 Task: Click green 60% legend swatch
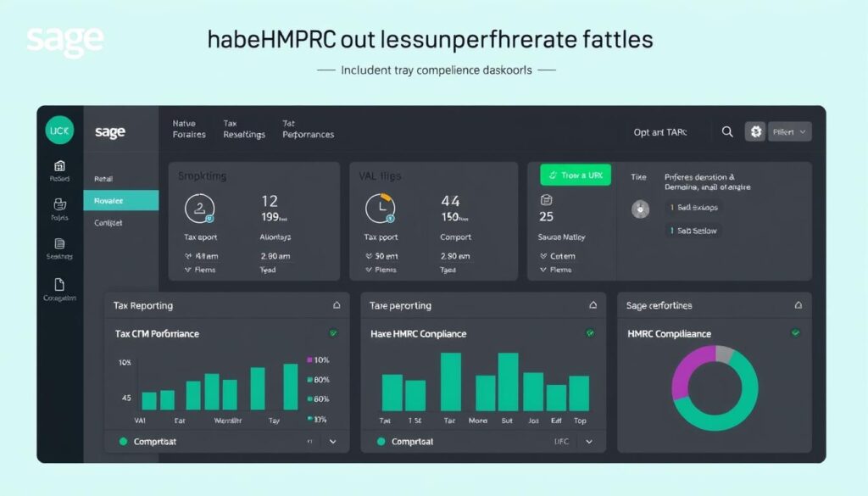309,398
